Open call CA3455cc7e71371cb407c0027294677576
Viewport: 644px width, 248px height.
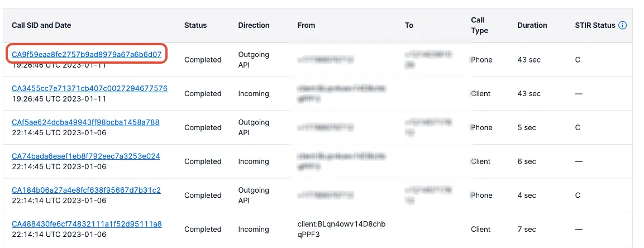(89, 89)
